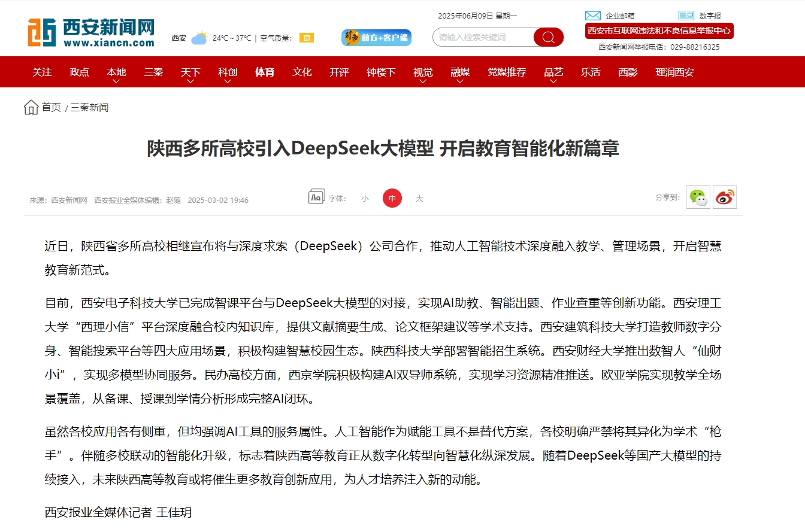The image size is (805, 532).
Task: Click the 西安新闻网 site logo
Action: coord(91,32)
